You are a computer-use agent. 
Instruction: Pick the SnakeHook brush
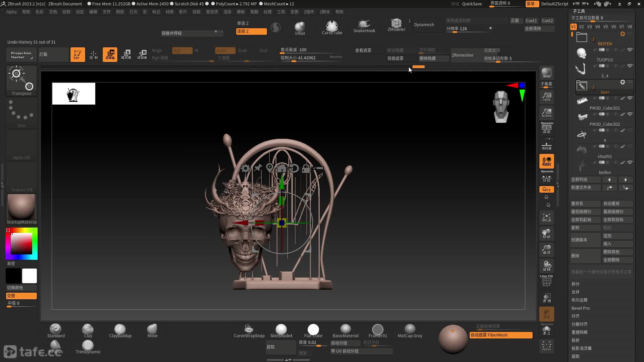click(364, 26)
